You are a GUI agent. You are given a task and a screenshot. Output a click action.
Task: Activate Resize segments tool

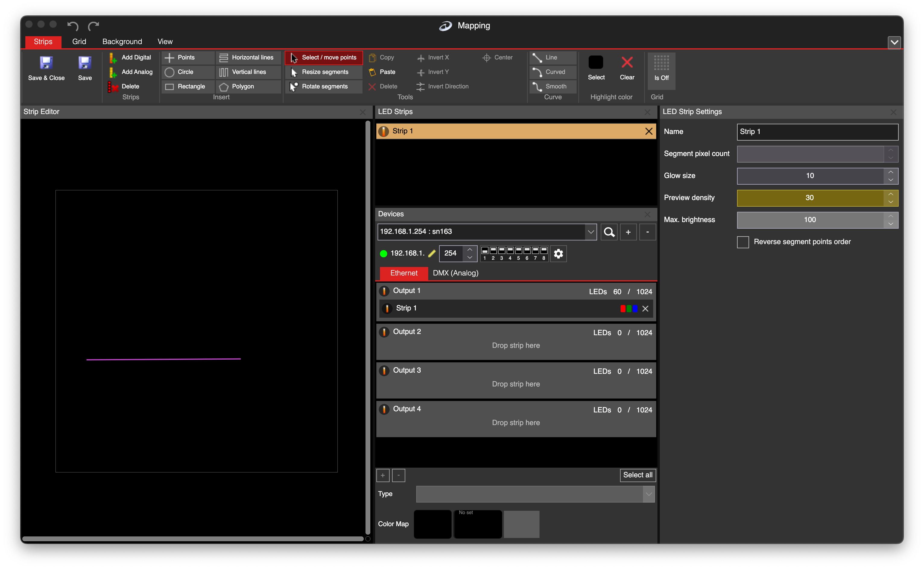tap(324, 72)
